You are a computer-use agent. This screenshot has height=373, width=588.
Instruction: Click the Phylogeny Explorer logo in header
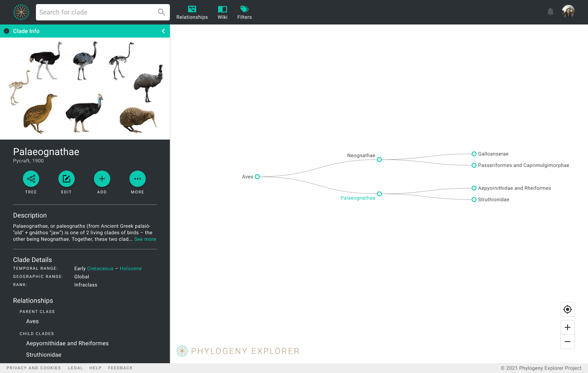21,12
